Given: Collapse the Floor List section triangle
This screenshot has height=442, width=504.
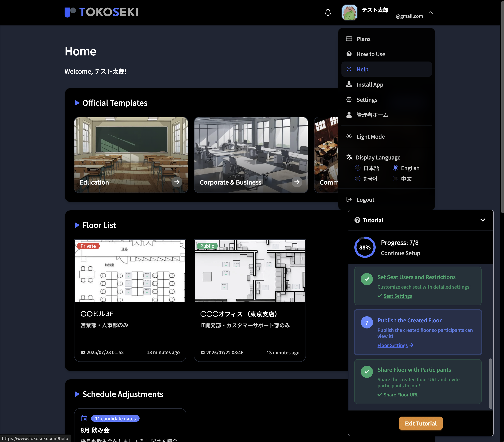Looking at the screenshot, I should pos(77,225).
